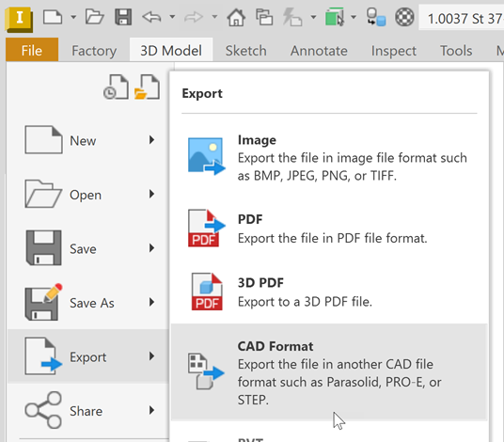The height and width of the screenshot is (442, 504).
Task: Switch to the Factory ribbon tab
Action: pyautogui.click(x=94, y=51)
